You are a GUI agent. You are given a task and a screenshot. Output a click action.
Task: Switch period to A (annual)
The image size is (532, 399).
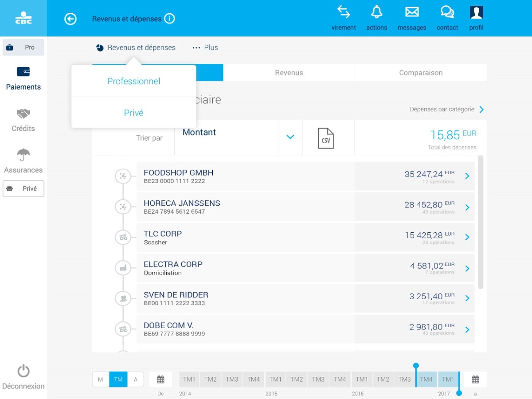pyautogui.click(x=136, y=379)
